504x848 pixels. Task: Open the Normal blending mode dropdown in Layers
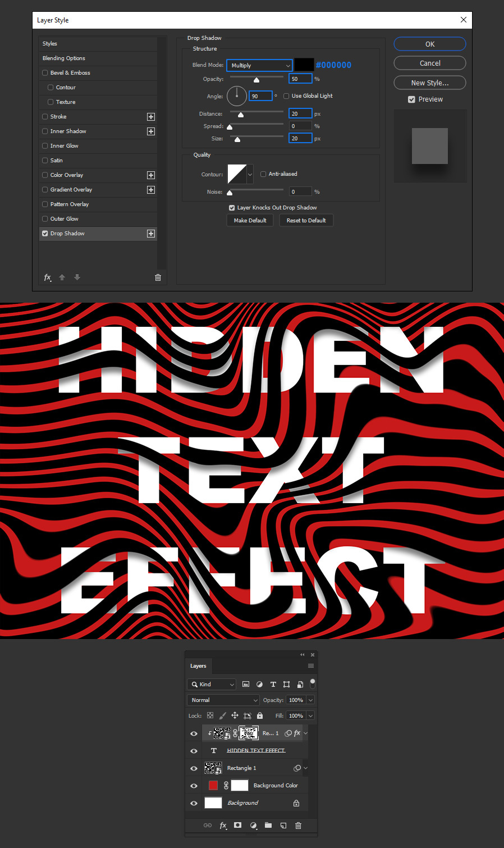pos(223,700)
